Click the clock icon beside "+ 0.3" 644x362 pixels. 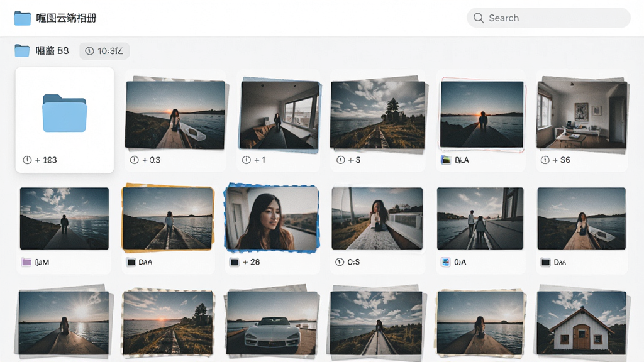pos(135,160)
